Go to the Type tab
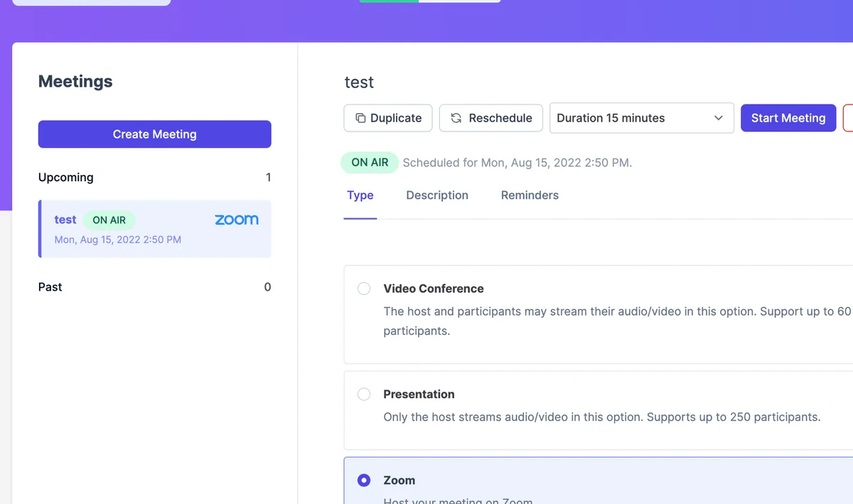Screen dimensions: 853x504 click(360, 195)
